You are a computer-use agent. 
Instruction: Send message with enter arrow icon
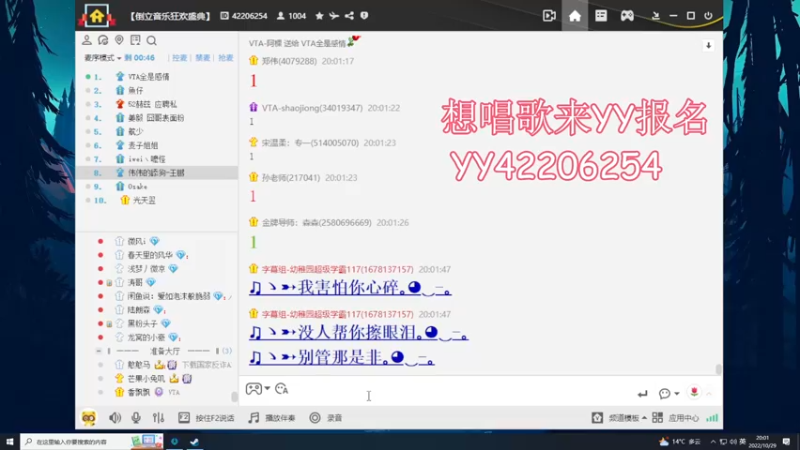(642, 393)
